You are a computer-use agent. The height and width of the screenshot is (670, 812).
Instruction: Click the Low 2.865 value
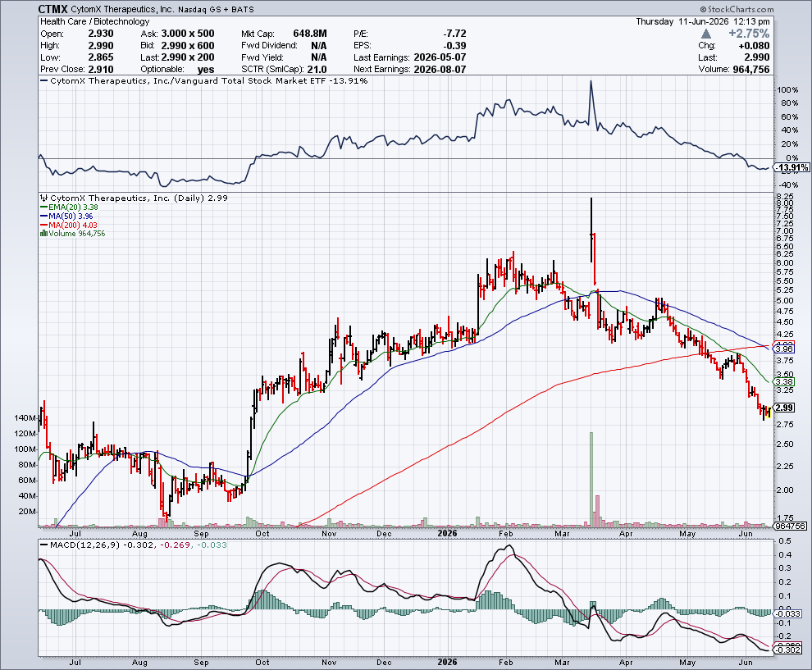[100, 57]
